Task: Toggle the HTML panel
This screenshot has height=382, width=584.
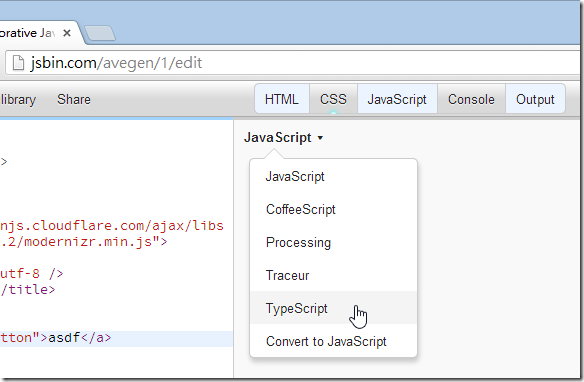Action: 282,99
